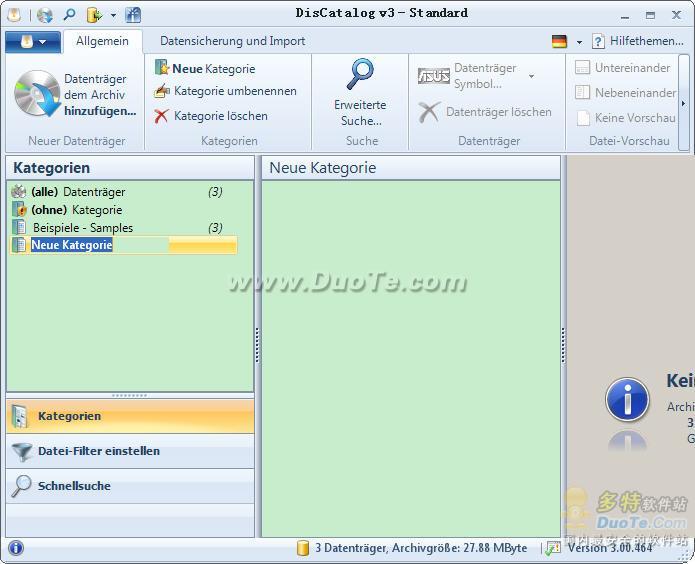Click the globe icon in quick access toolbar
This screenshot has width=695, height=564.
click(45, 16)
